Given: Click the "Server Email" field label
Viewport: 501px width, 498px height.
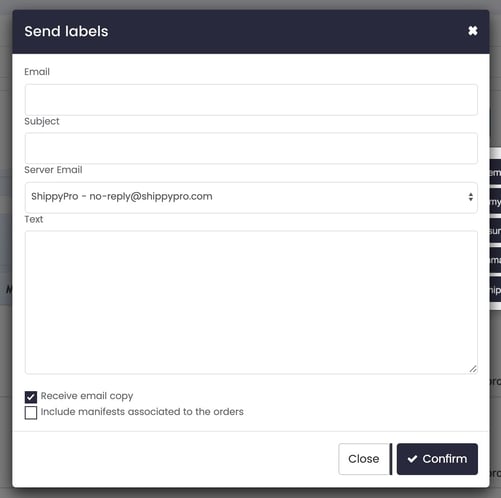Looking at the screenshot, I should 53,170.
